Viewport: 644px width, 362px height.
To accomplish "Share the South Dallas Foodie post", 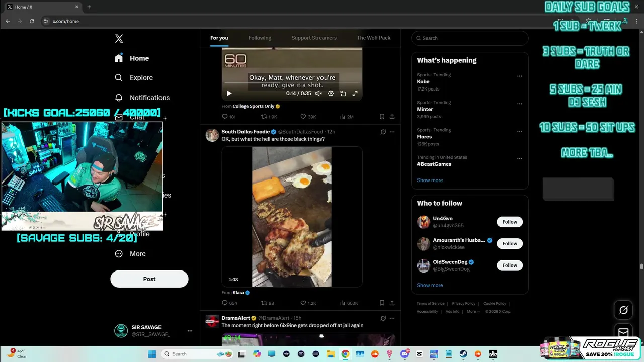I will pyautogui.click(x=392, y=303).
